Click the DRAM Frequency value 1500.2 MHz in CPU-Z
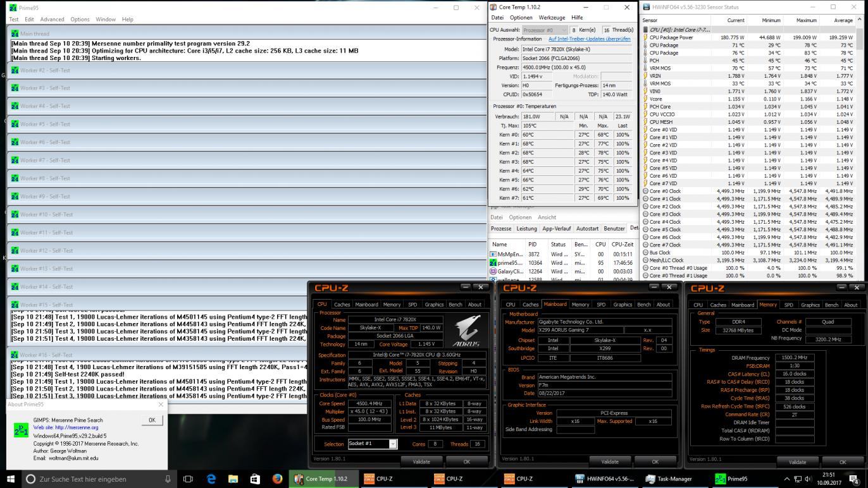Screen dimensions: 868x488 point(794,358)
